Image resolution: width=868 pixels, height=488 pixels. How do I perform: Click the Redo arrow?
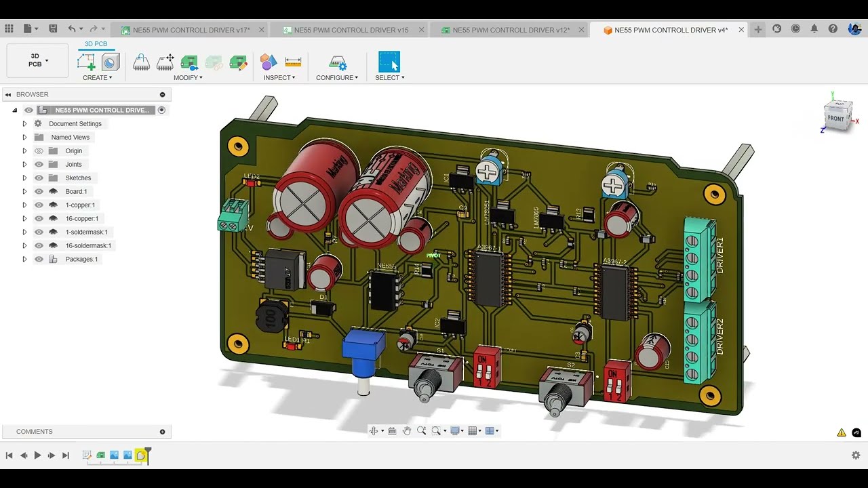(94, 29)
